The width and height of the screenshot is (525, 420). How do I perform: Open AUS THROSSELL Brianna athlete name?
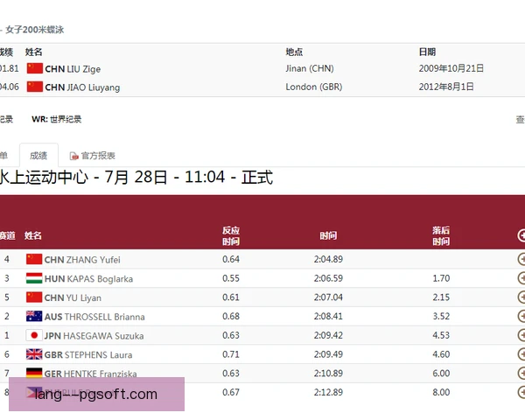coord(94,317)
